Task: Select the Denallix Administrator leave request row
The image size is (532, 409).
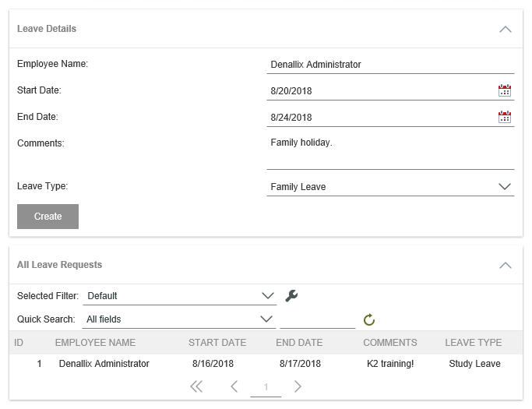Action: 104,364
